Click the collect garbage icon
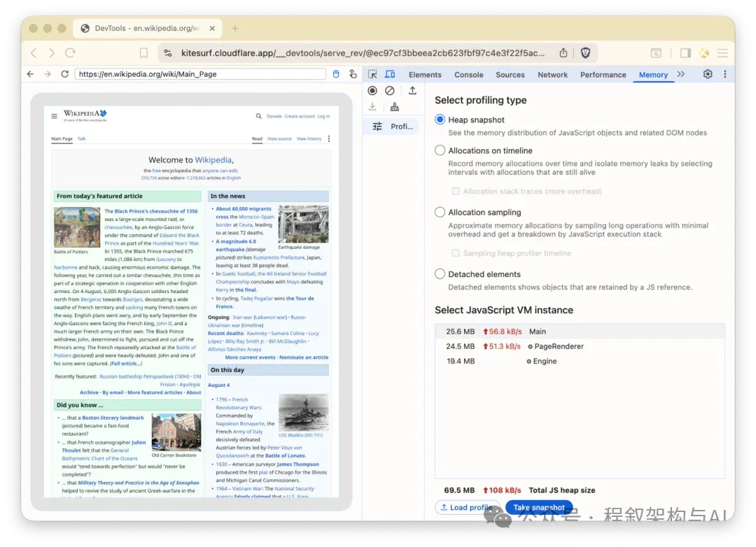The width and height of the screenshot is (756, 547). (394, 106)
